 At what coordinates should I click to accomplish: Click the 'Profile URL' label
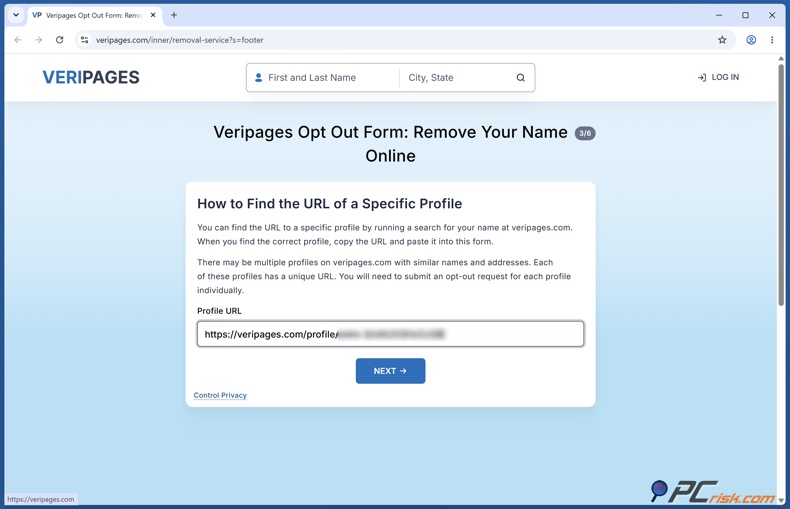click(219, 311)
